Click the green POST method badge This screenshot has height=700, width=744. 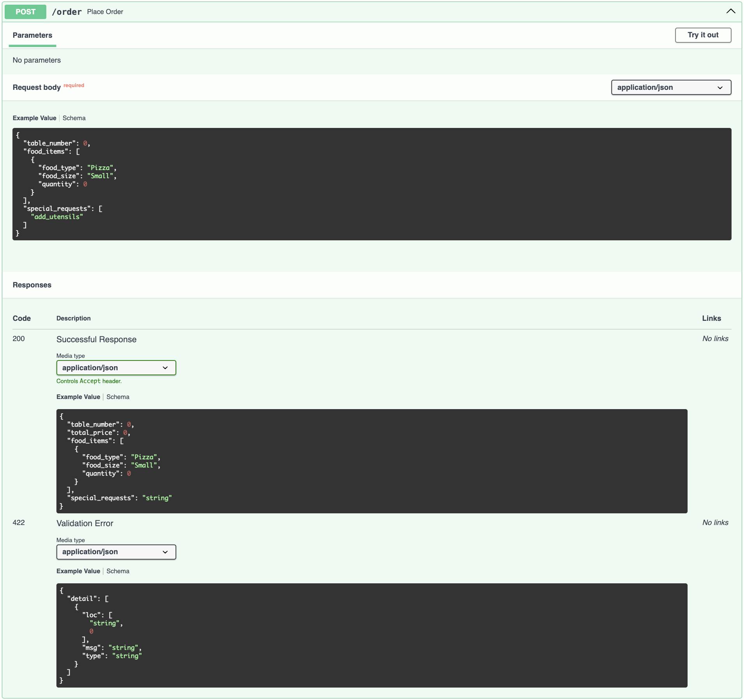pos(25,12)
